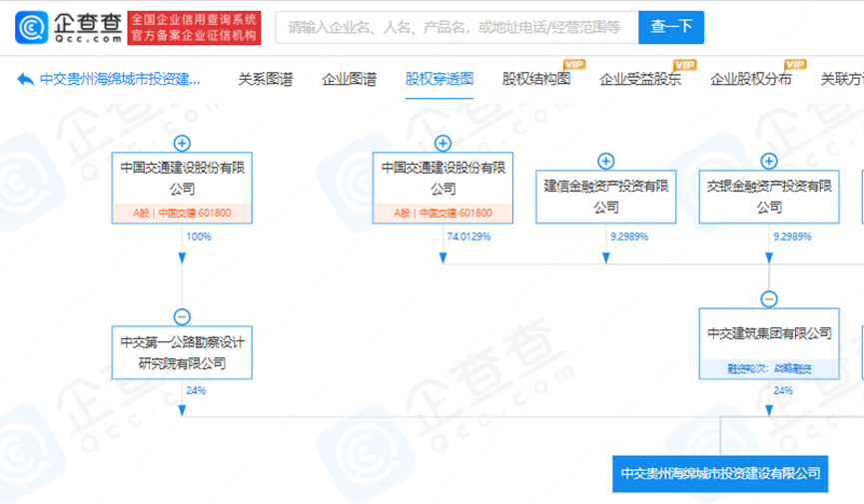Click the 查一下 search button
The width and height of the screenshot is (864, 504).
tap(671, 27)
